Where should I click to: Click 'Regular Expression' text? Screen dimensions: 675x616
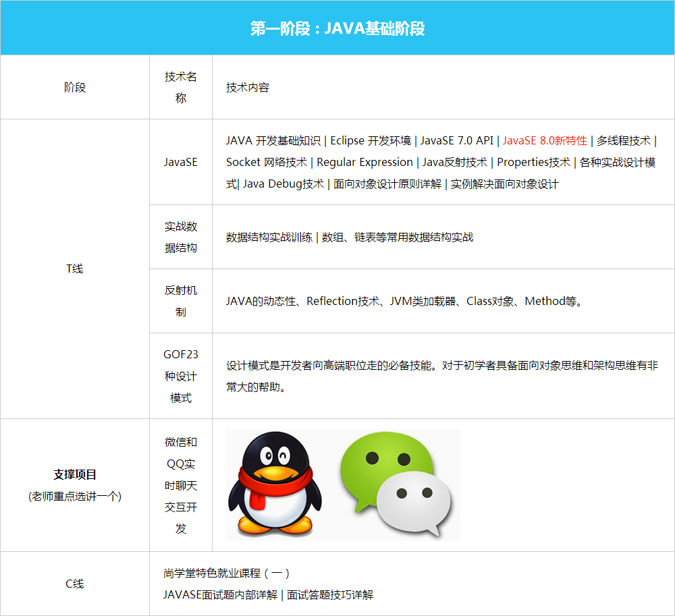pyautogui.click(x=364, y=162)
